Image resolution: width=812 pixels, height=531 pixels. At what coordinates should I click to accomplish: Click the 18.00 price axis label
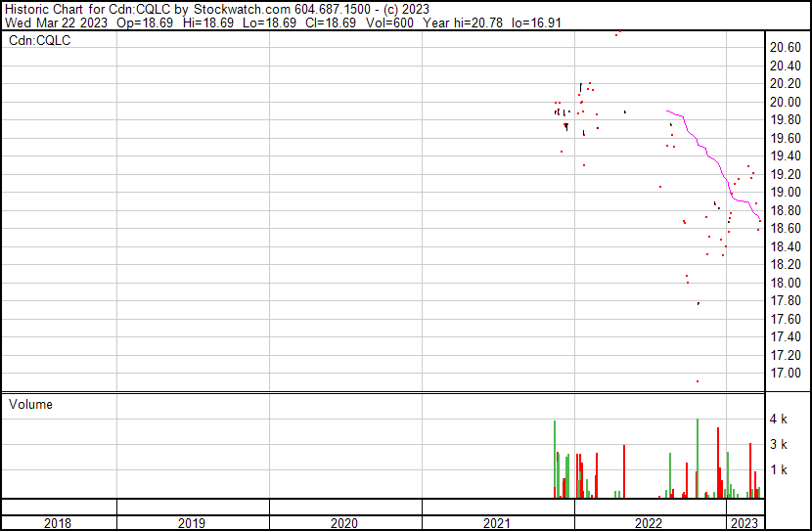787,283
